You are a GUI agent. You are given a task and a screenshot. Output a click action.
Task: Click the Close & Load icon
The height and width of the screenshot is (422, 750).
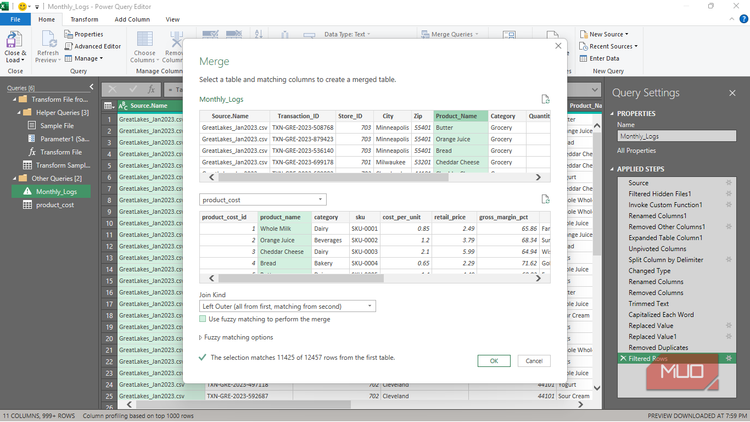[x=15, y=41]
